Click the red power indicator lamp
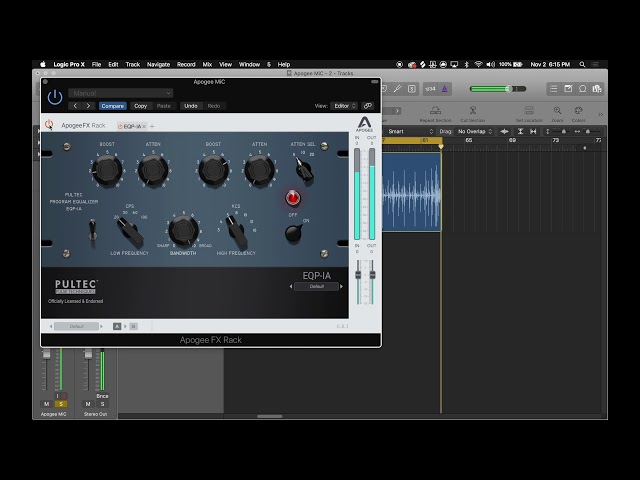Viewport: 640px width, 480px height. coord(293,198)
